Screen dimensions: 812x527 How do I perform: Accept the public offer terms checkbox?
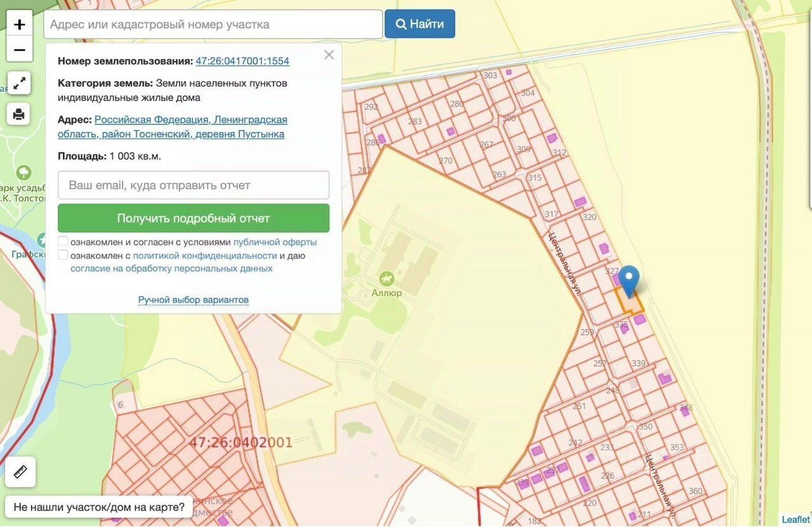tap(63, 242)
